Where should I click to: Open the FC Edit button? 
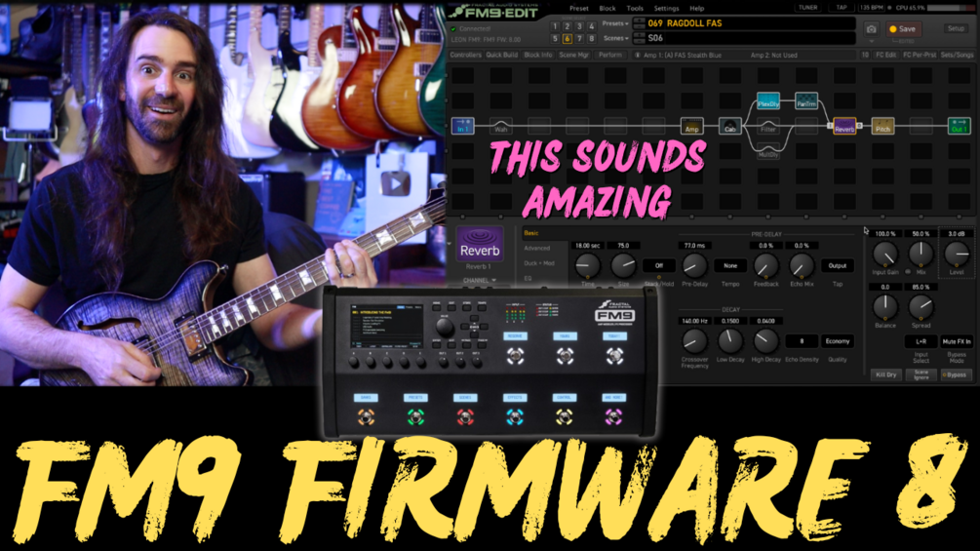[885, 55]
